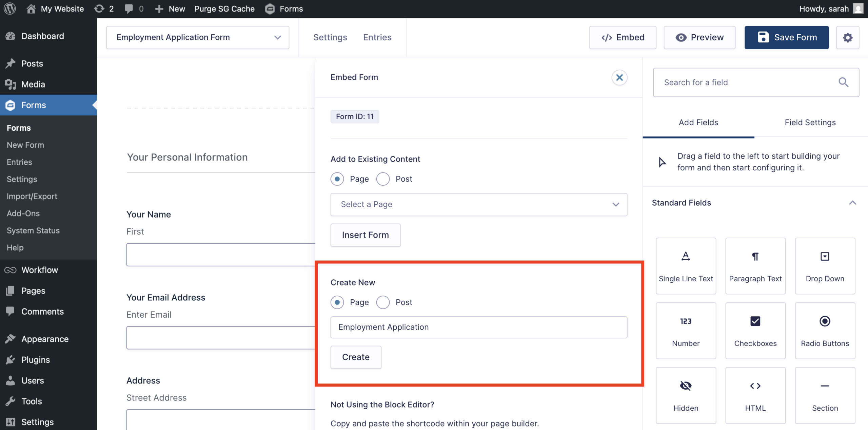Image resolution: width=868 pixels, height=430 pixels.
Task: Collapse the Standard Fields section
Action: tap(852, 203)
